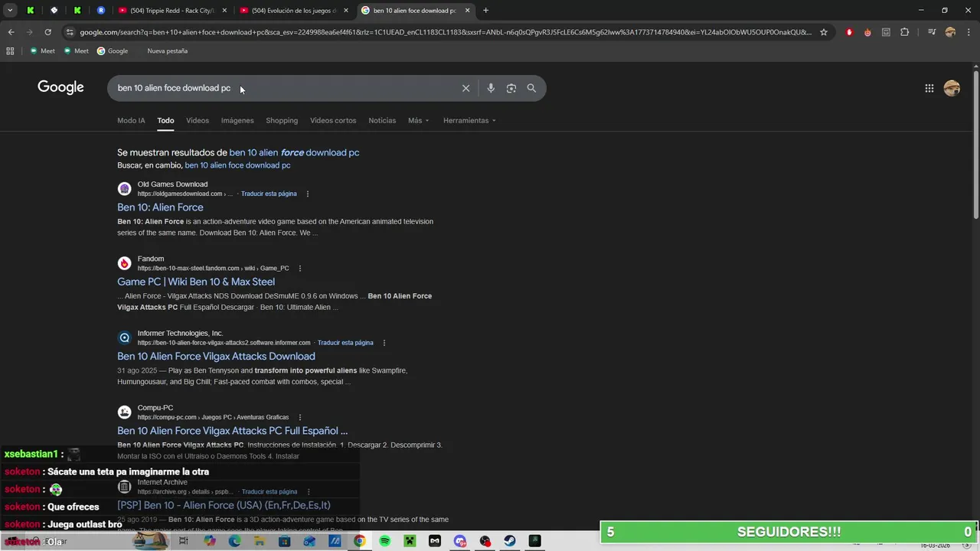Open new tab with plus button
The height and width of the screenshot is (551, 980).
coord(485,11)
